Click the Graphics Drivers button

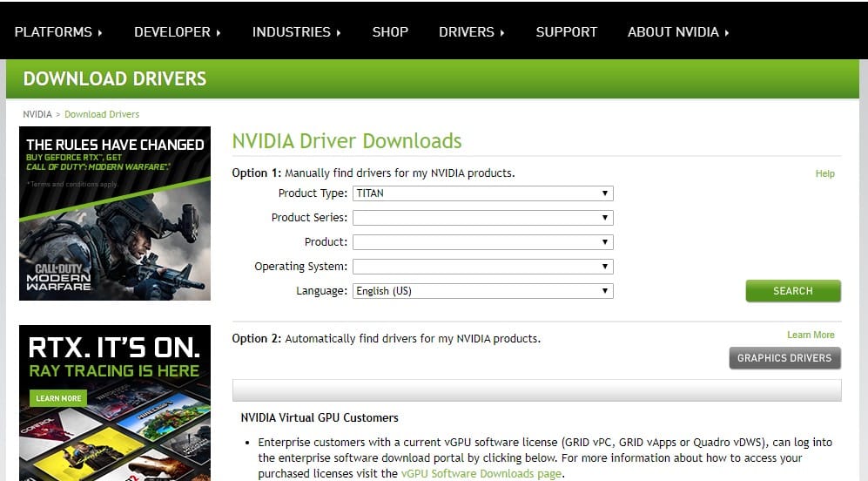[784, 358]
